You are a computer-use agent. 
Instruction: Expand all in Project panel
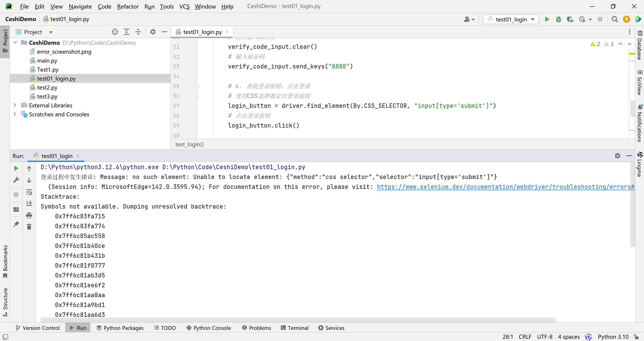(x=127, y=32)
